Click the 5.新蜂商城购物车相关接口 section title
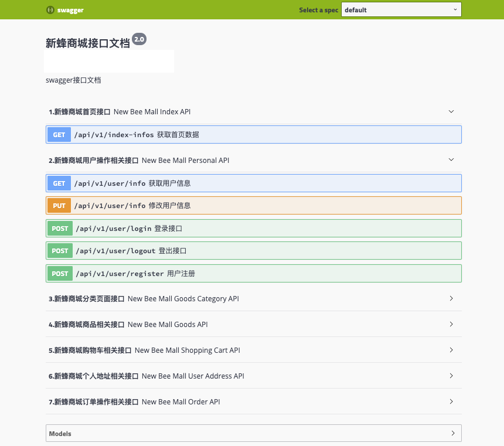504x446 pixels. (90, 350)
